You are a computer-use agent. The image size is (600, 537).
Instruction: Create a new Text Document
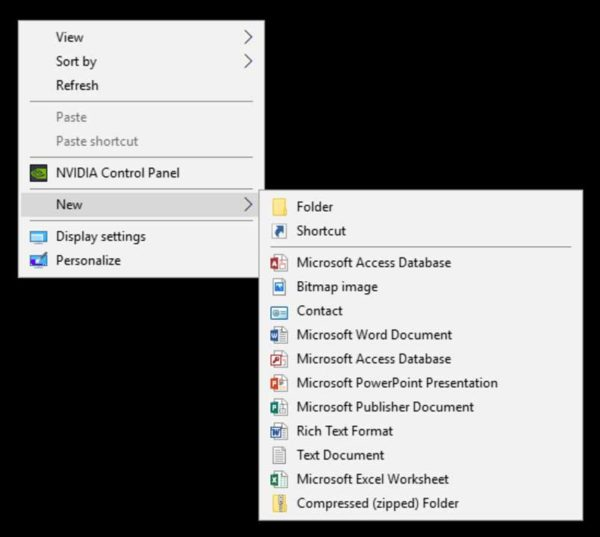point(340,455)
